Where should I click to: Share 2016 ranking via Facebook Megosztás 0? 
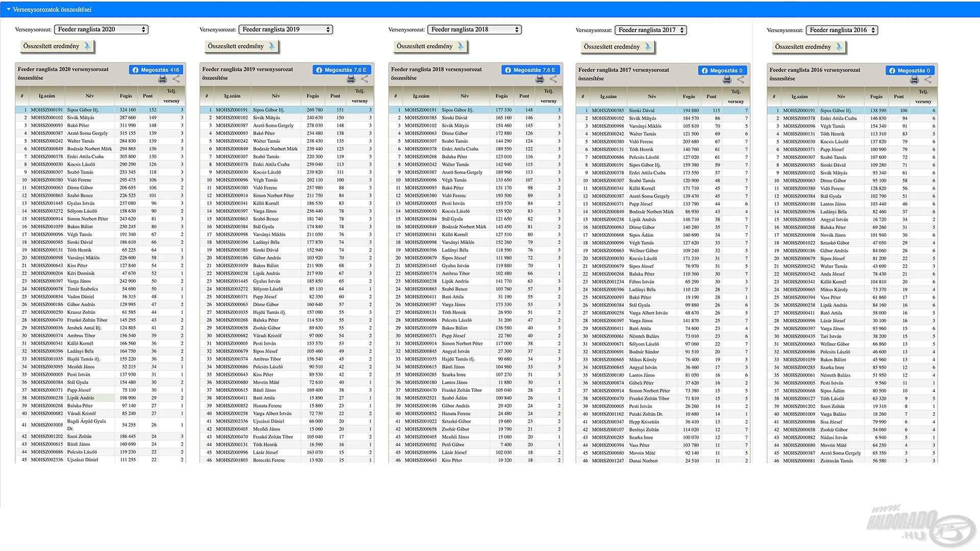click(x=910, y=70)
